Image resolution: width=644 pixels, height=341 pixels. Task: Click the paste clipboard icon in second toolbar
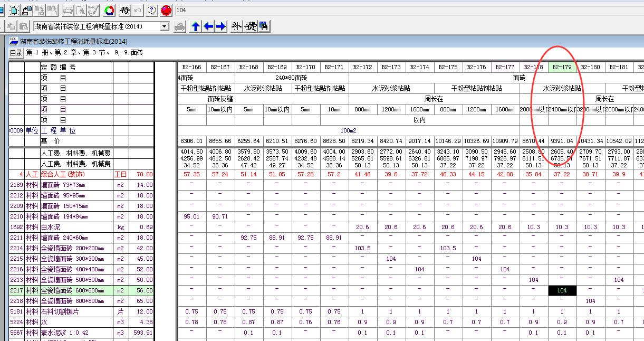tap(24, 26)
